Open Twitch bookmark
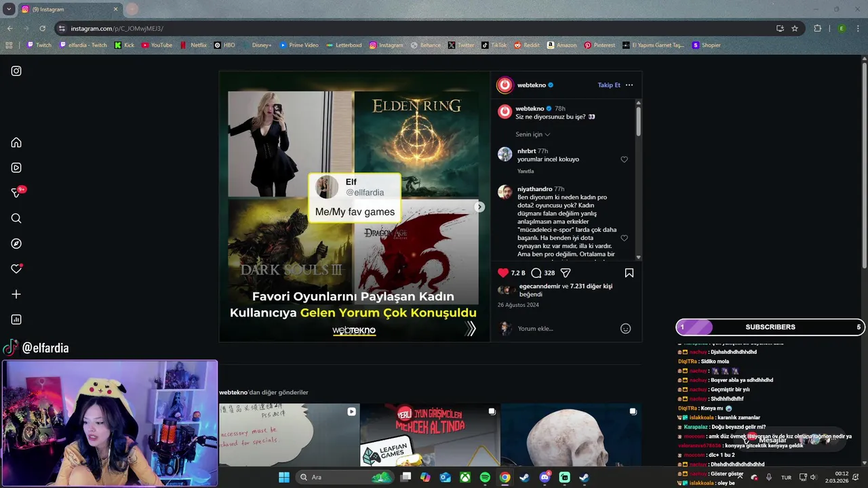 (39, 45)
